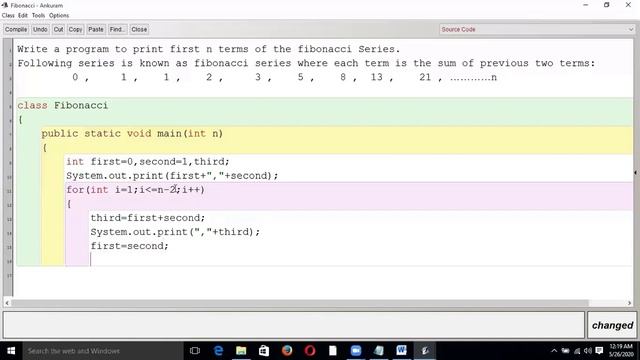The width and height of the screenshot is (640, 360).
Task: Click the 'Following series is known as' comment line
Action: point(306,64)
